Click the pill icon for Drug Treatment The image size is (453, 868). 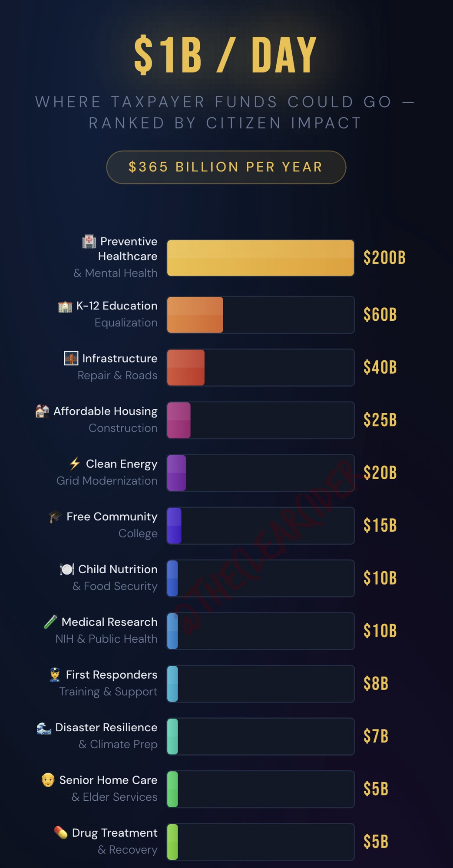pos(61,832)
